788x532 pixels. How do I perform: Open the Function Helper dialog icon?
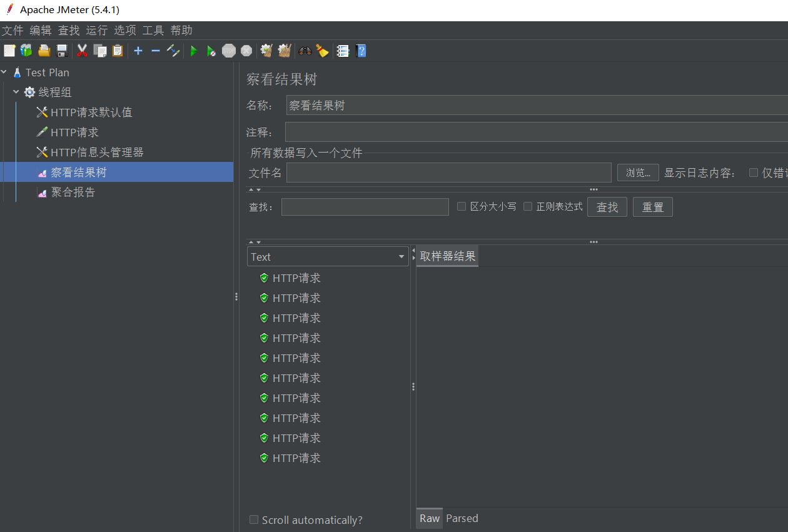pyautogui.click(x=343, y=51)
